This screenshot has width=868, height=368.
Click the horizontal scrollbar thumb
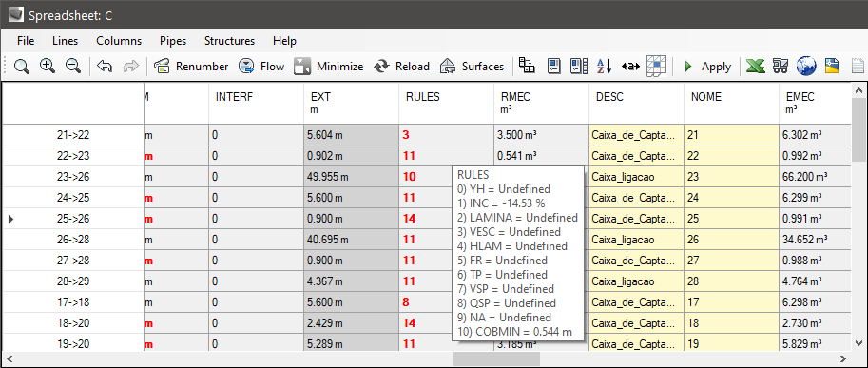(x=496, y=359)
